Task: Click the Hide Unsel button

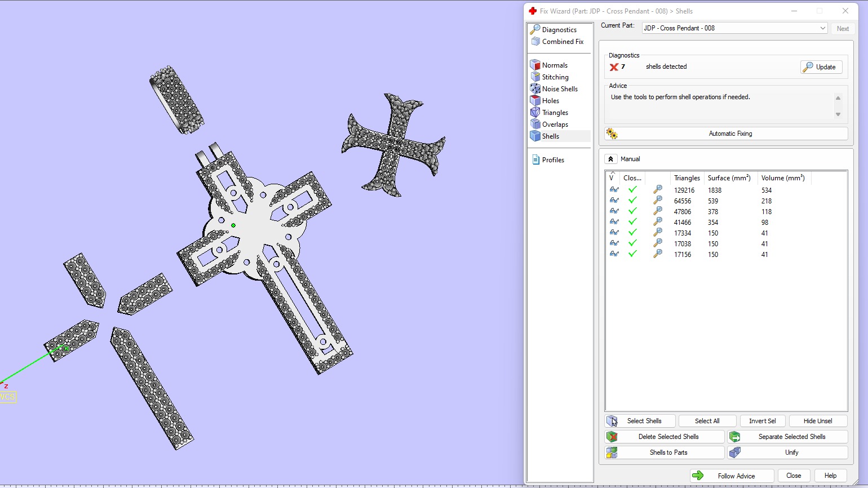Action: point(818,421)
